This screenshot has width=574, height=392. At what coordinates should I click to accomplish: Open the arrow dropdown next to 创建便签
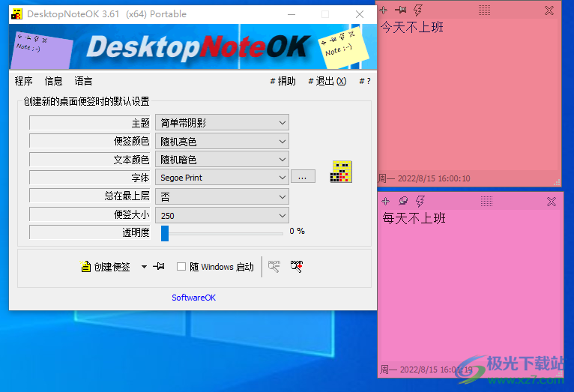(144, 267)
